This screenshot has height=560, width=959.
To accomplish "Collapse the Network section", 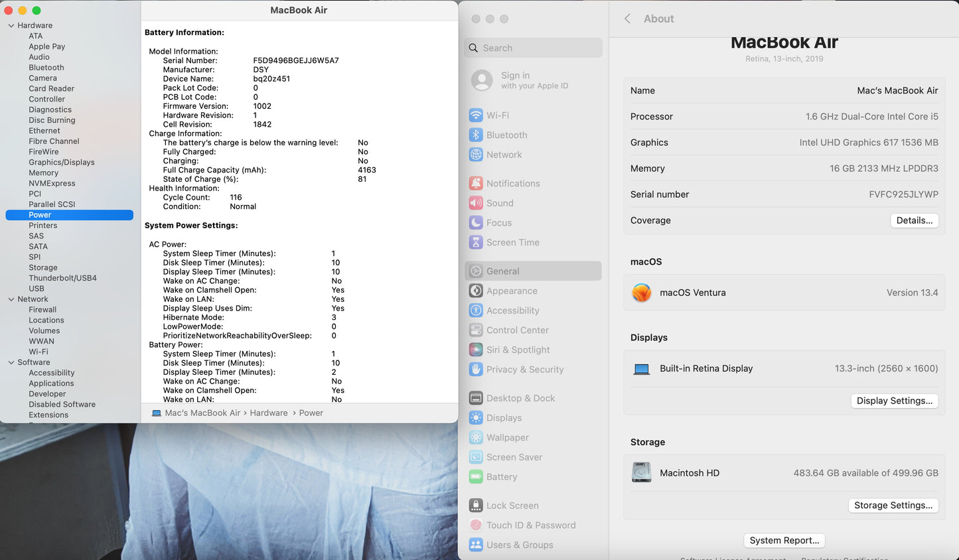I will point(11,299).
